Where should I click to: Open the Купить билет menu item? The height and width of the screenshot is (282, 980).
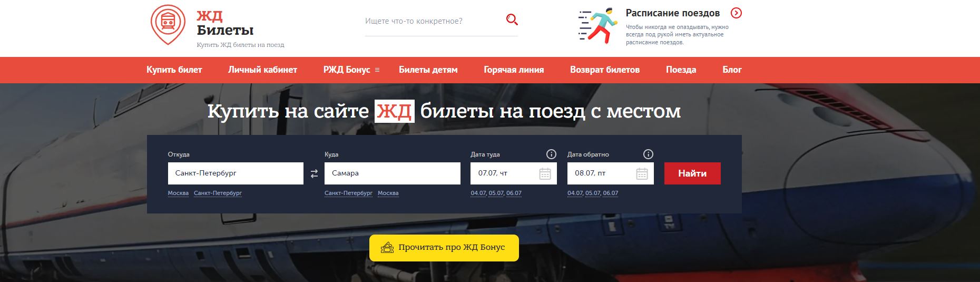pyautogui.click(x=174, y=70)
